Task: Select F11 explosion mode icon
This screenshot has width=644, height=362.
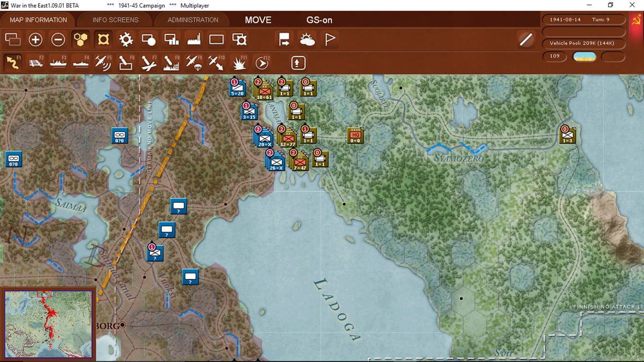Action: tap(239, 63)
